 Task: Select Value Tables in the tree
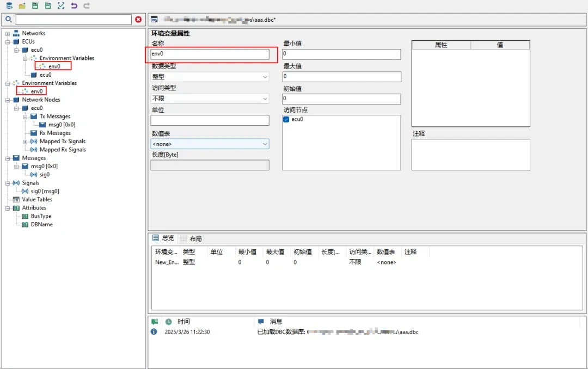pos(37,200)
